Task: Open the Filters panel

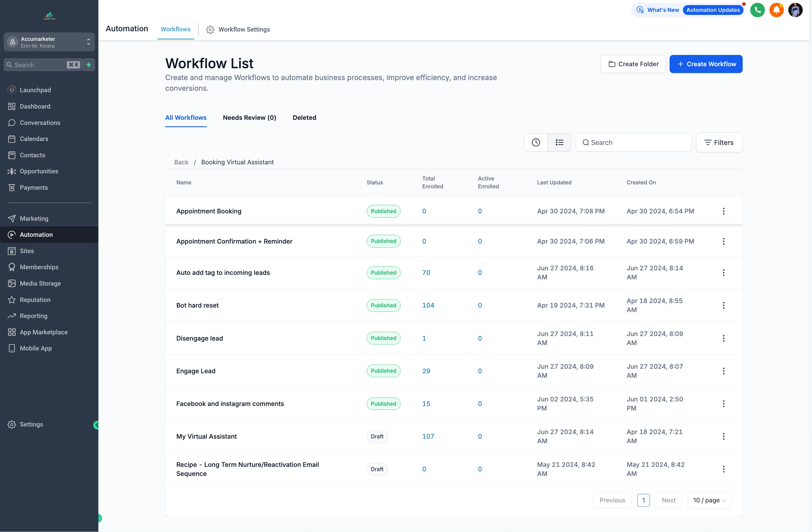Action: 719,142
